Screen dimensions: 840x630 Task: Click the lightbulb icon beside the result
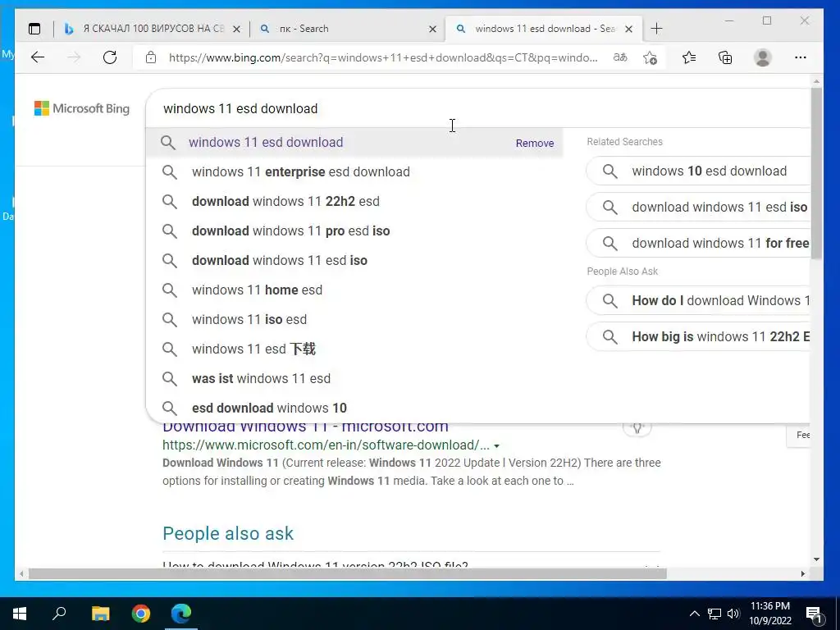click(x=637, y=428)
